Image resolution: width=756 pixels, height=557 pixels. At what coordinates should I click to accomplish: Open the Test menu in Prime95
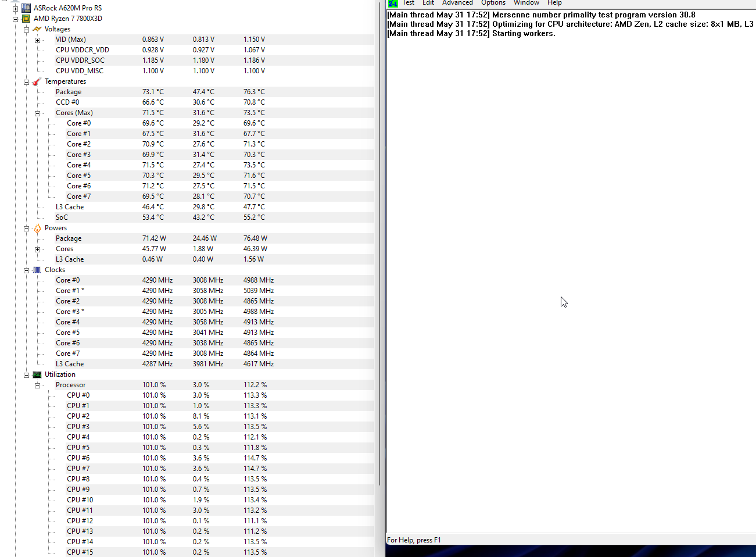tap(409, 3)
